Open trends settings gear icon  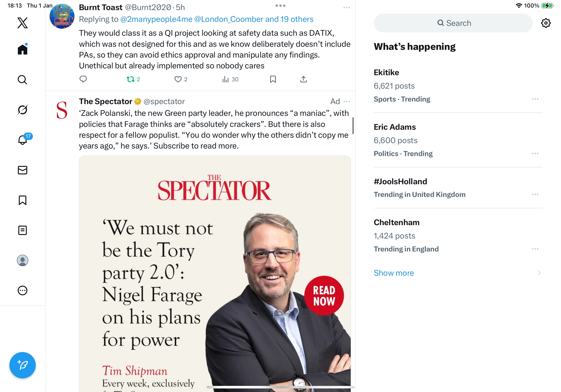click(x=545, y=23)
